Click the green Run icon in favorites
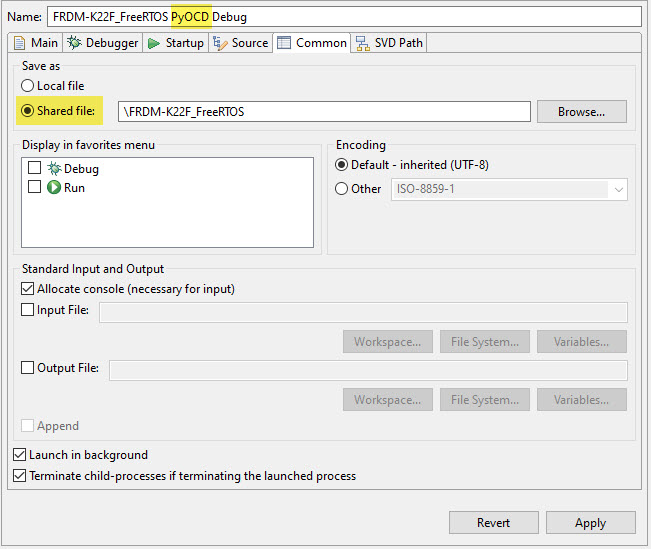 pyautogui.click(x=54, y=187)
